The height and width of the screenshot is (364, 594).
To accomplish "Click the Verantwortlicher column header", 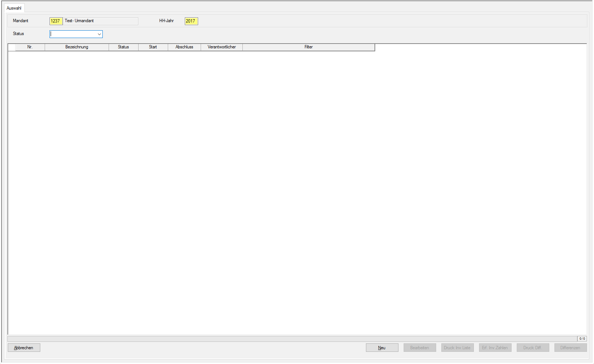I will (x=221, y=47).
